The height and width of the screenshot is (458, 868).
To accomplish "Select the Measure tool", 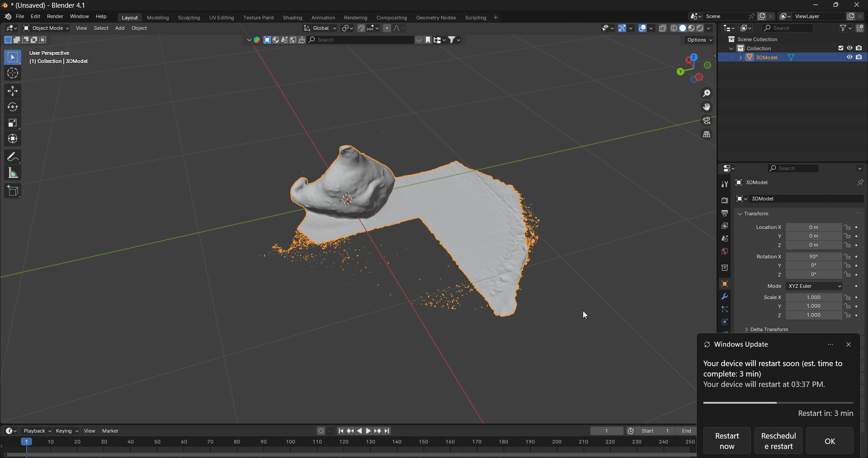I will [13, 173].
